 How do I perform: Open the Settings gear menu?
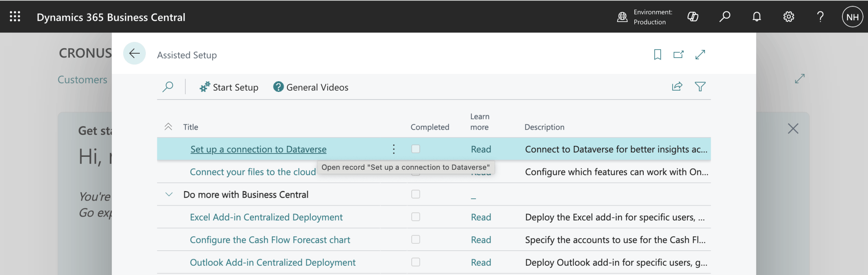pyautogui.click(x=788, y=17)
